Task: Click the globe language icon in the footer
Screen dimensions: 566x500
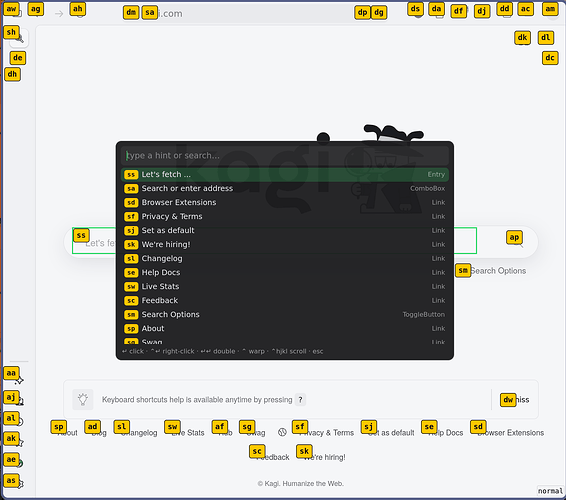Action: tap(282, 432)
